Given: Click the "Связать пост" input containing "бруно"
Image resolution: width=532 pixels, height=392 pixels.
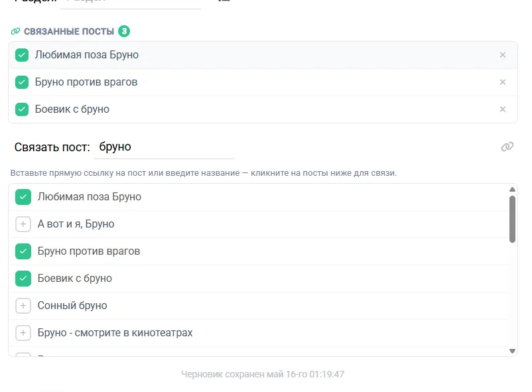Looking at the screenshot, I should tap(165, 147).
